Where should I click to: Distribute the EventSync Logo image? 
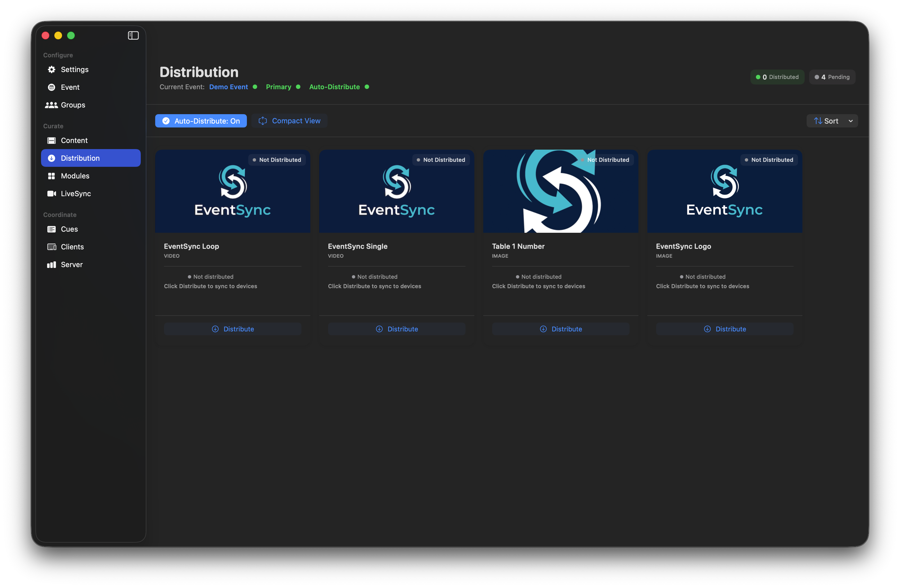point(725,329)
